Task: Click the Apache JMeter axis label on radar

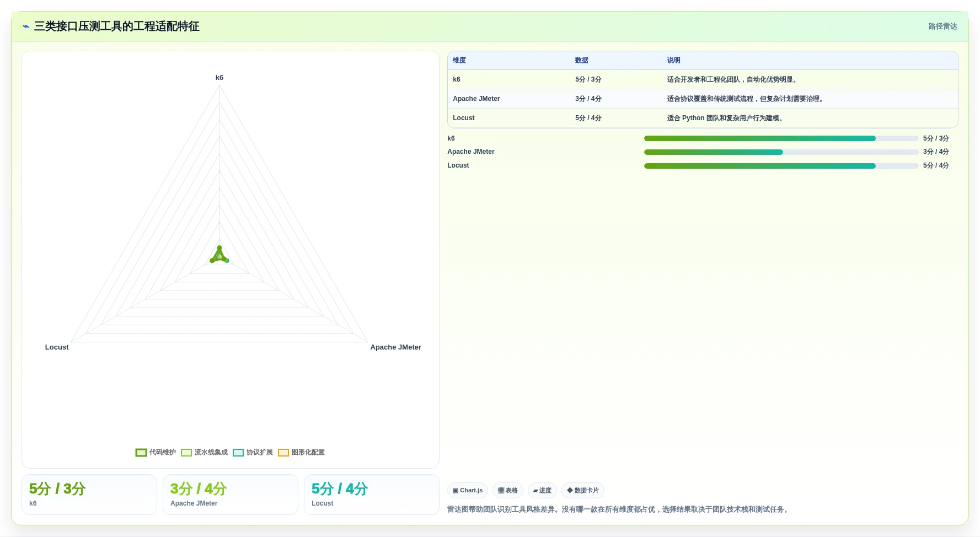Action: click(396, 347)
